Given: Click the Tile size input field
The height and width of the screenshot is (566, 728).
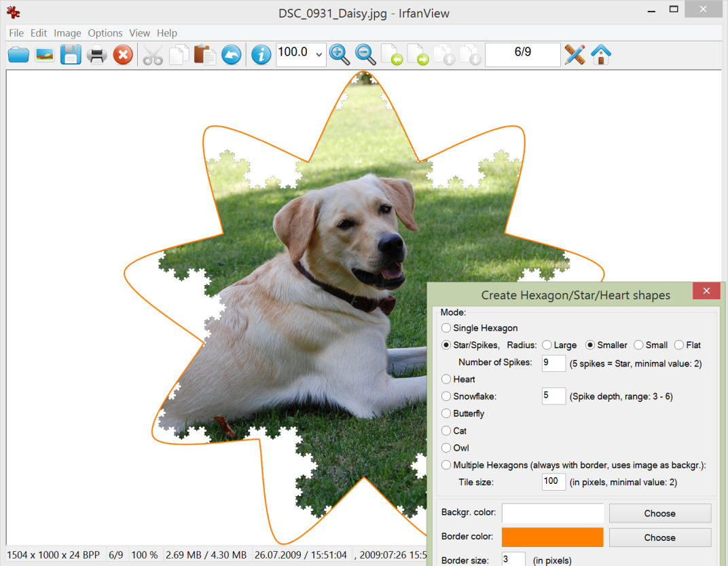Looking at the screenshot, I should pyautogui.click(x=553, y=482).
